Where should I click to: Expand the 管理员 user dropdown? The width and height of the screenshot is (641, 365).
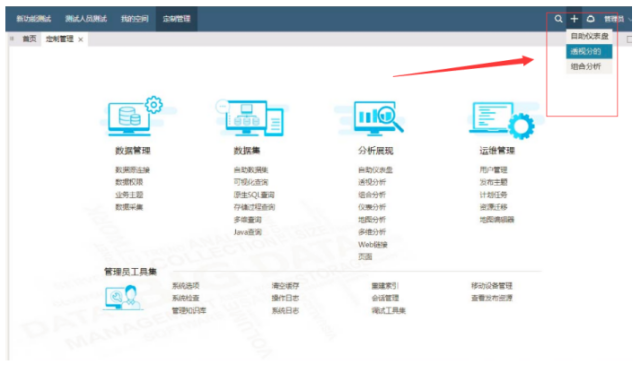pos(615,19)
